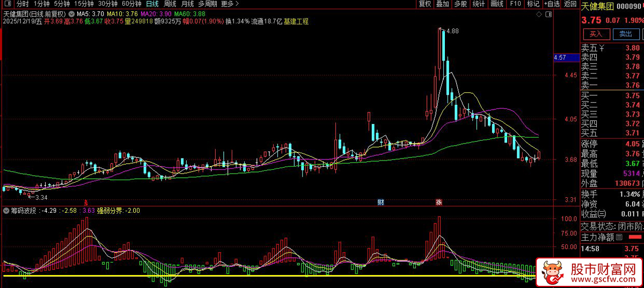
Task: Activate the 画线 drawing tool
Action: 497,4
